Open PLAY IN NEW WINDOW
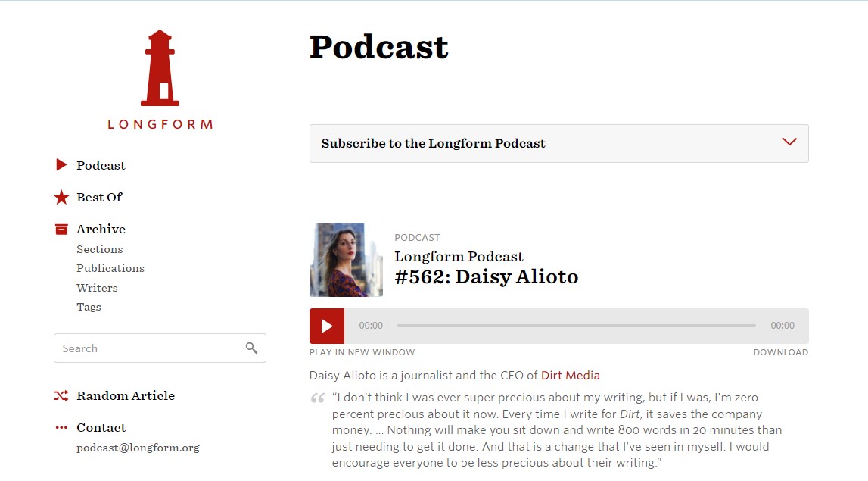Image resolution: width=868 pixels, height=481 pixels. coord(362,351)
